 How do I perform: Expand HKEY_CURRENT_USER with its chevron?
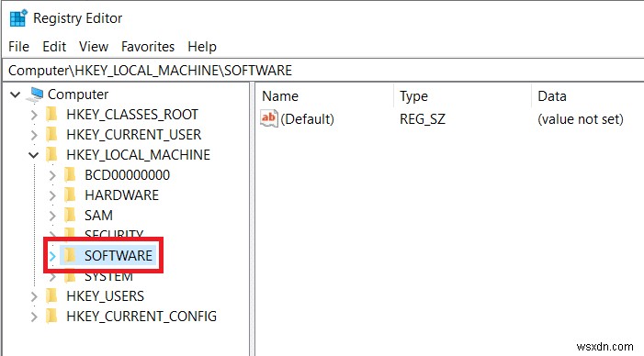[34, 135]
